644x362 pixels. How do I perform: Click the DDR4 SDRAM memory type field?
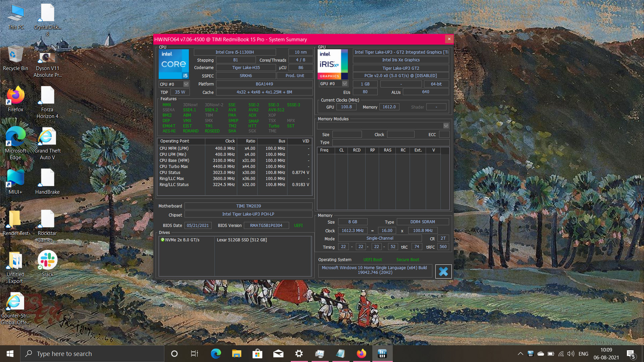coord(423,222)
